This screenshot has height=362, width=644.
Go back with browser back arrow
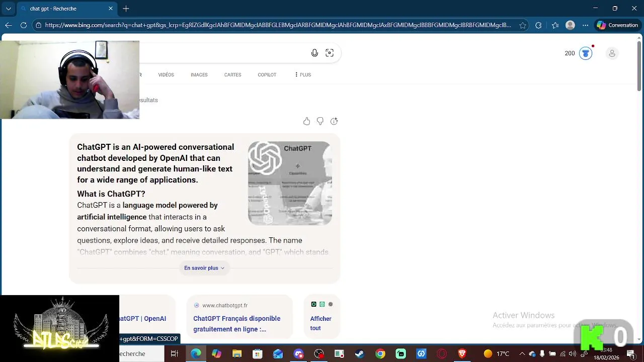9,25
